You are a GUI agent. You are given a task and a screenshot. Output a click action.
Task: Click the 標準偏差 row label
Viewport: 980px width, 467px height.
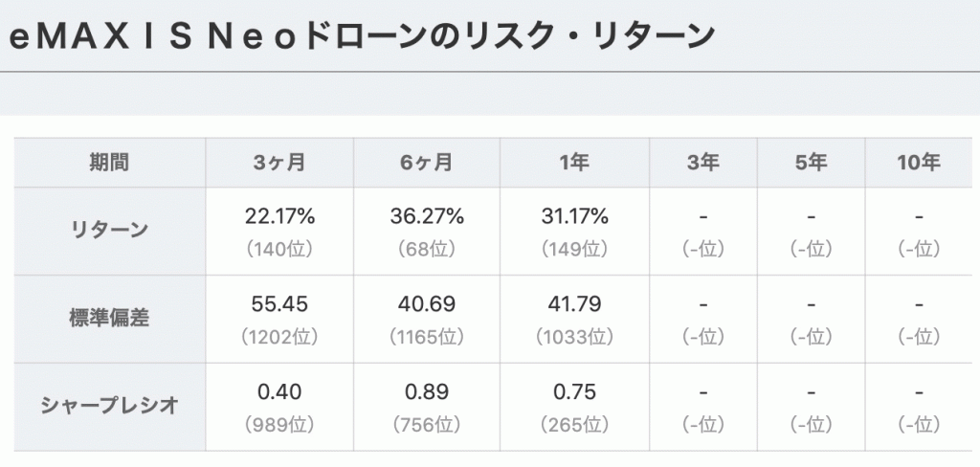click(x=109, y=319)
